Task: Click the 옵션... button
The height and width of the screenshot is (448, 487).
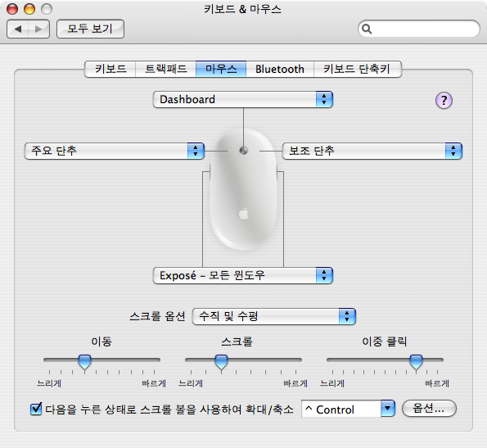Action: click(x=429, y=408)
